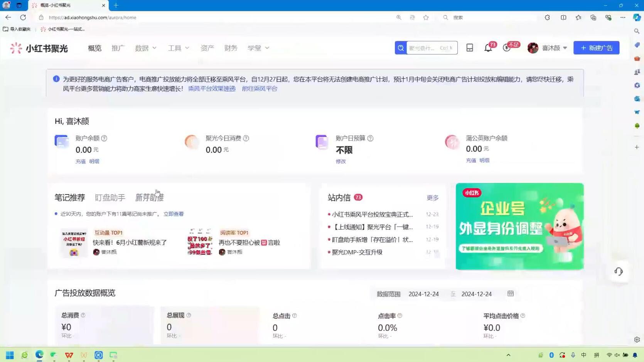Open the 企业号外显身份调整 banner

tap(519, 227)
